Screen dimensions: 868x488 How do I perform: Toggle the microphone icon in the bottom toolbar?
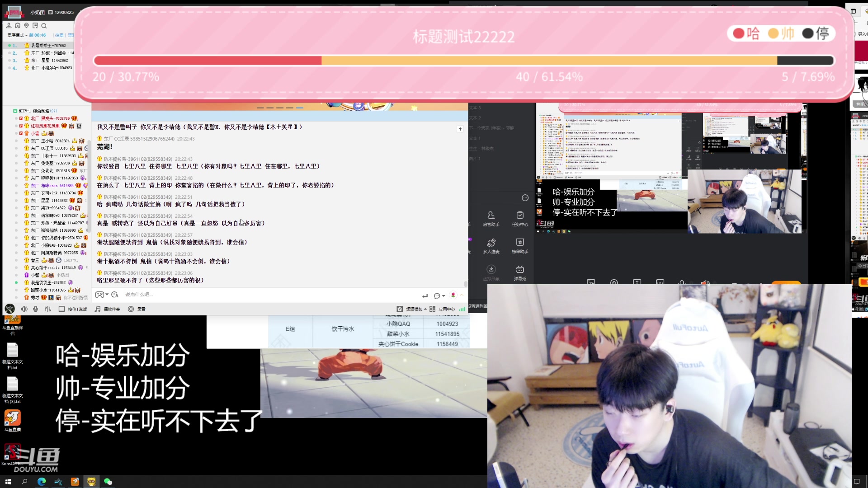(35, 309)
